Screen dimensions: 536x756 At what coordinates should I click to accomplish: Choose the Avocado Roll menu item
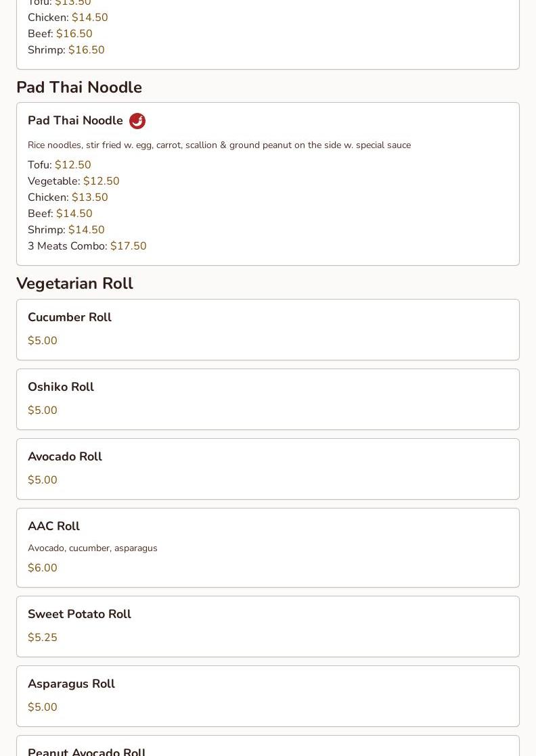point(268,469)
